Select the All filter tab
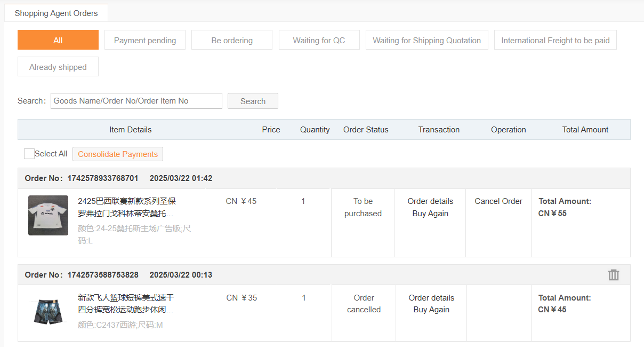The height and width of the screenshot is (347, 644). point(58,40)
